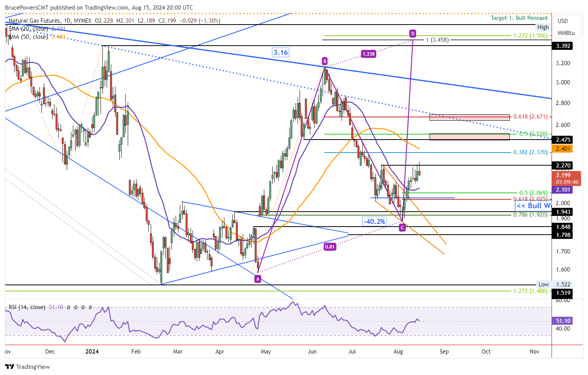Click the 'Sep' date on time axis
The height and width of the screenshot is (375, 588).
pyautogui.click(x=444, y=352)
